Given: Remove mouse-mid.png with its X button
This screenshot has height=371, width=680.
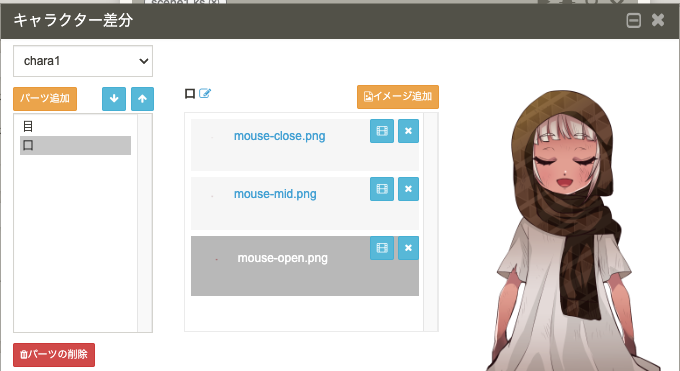Looking at the screenshot, I should point(408,189).
